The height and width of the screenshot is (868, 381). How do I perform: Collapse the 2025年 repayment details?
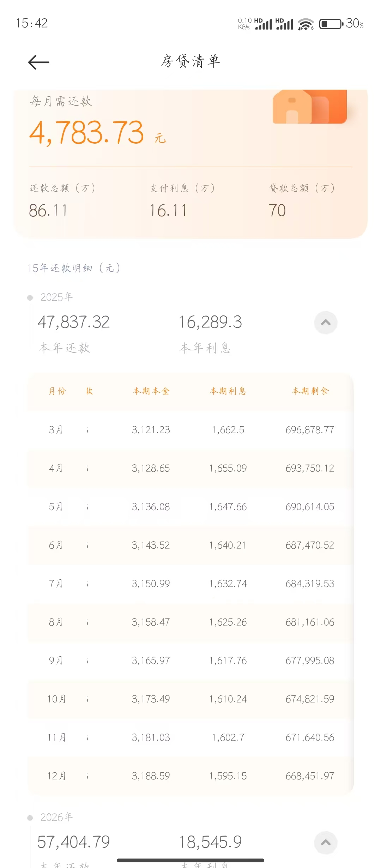[326, 323]
